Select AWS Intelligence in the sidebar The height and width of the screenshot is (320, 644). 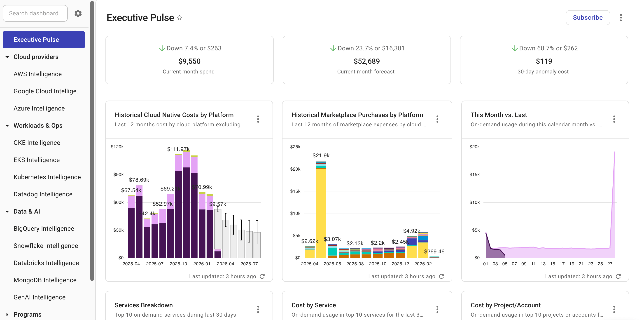37,74
